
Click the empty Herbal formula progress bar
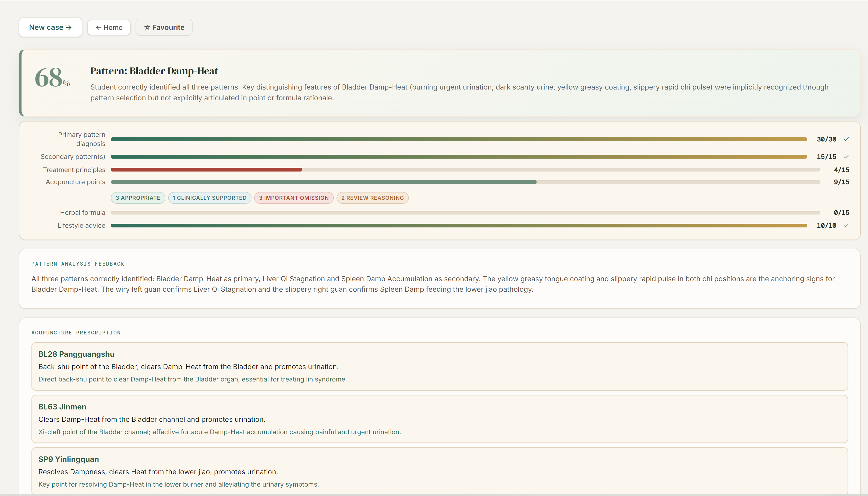pyautogui.click(x=465, y=213)
